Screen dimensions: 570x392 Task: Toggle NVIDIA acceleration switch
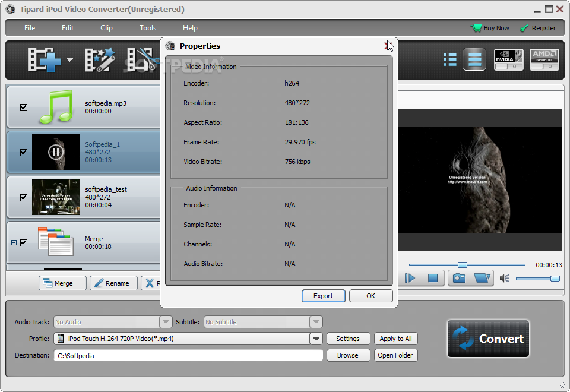pos(509,59)
